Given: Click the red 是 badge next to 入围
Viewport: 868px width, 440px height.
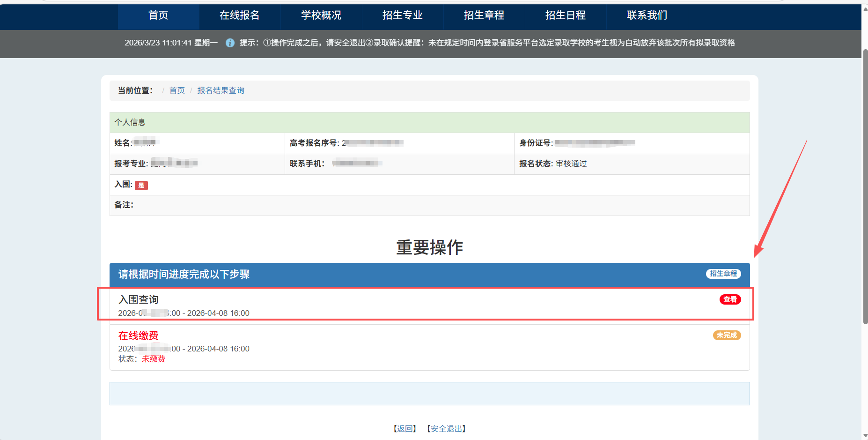Looking at the screenshot, I should tap(141, 186).
